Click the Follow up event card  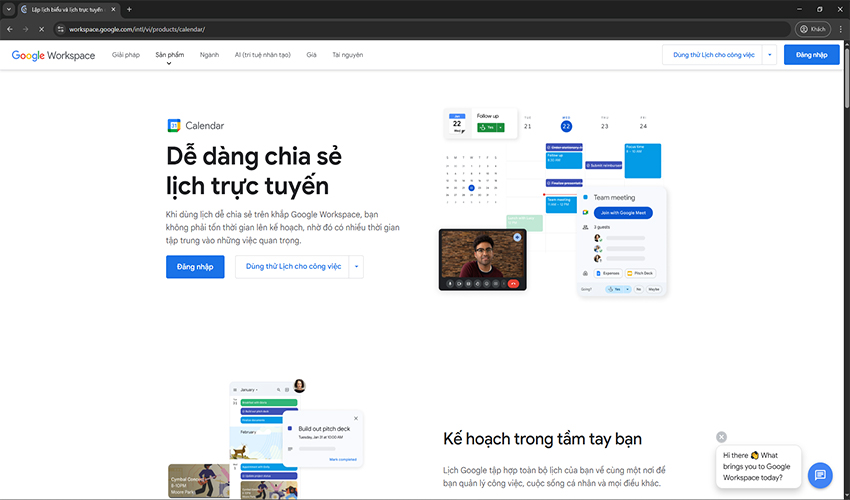click(x=481, y=124)
